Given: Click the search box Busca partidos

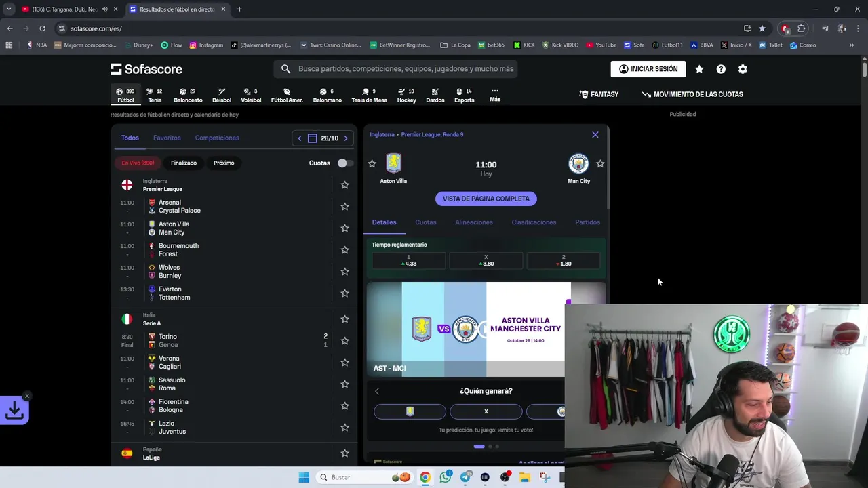Looking at the screenshot, I should 396,69.
